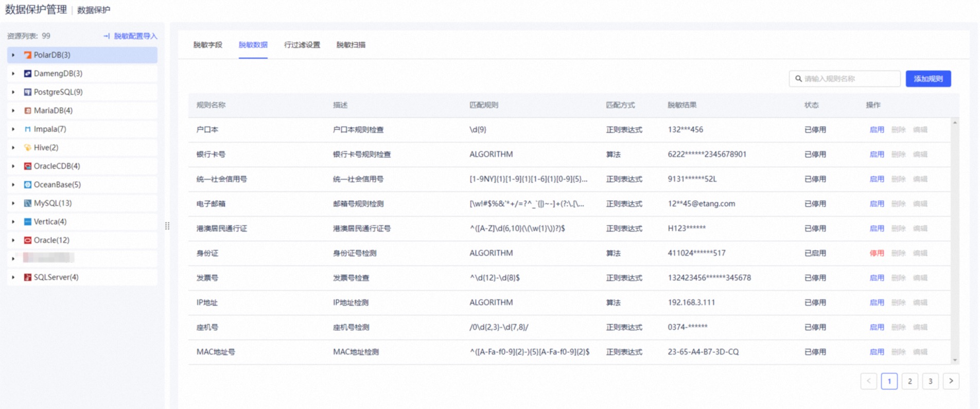Click the 添加规则 button
The height and width of the screenshot is (409, 980).
[928, 79]
